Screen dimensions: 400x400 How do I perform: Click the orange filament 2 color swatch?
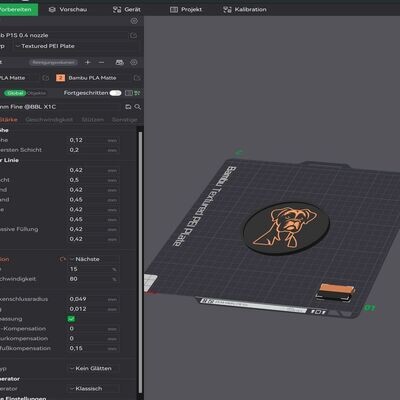coord(60,78)
